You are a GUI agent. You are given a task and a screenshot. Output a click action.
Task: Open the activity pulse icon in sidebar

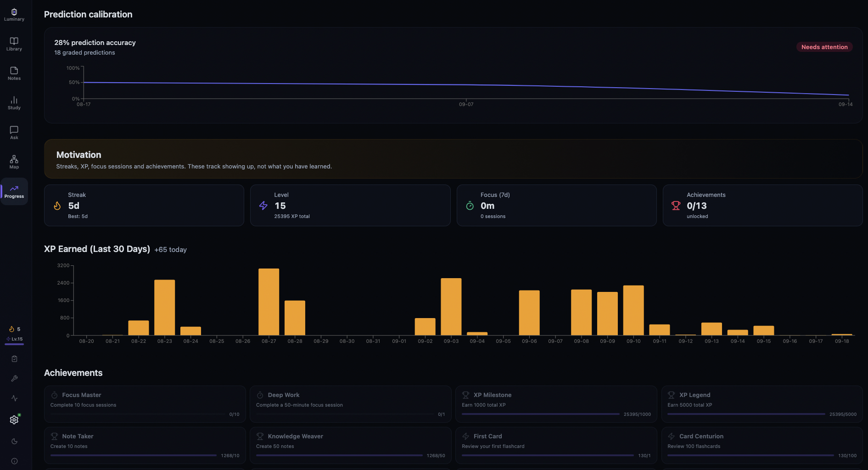point(14,398)
